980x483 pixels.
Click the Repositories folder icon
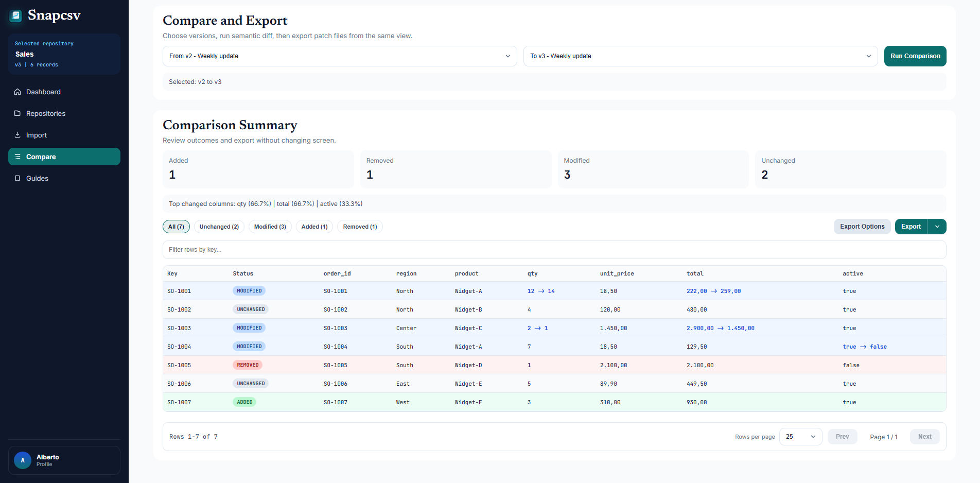[17, 113]
